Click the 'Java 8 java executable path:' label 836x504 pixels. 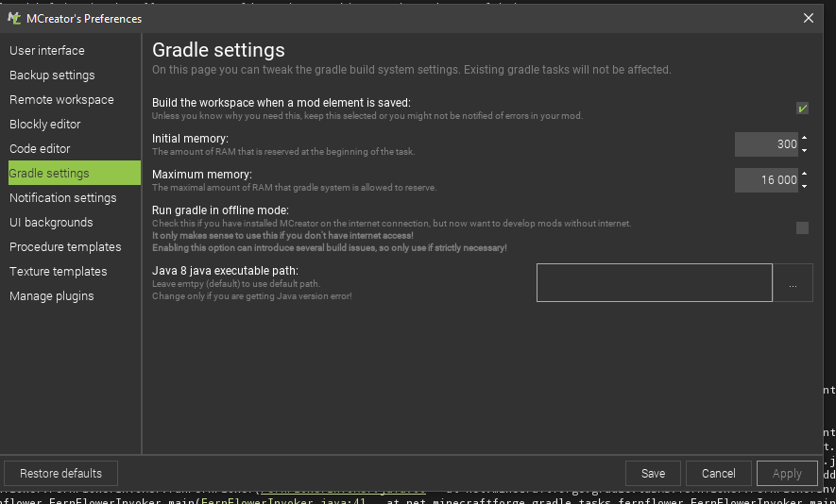click(225, 271)
